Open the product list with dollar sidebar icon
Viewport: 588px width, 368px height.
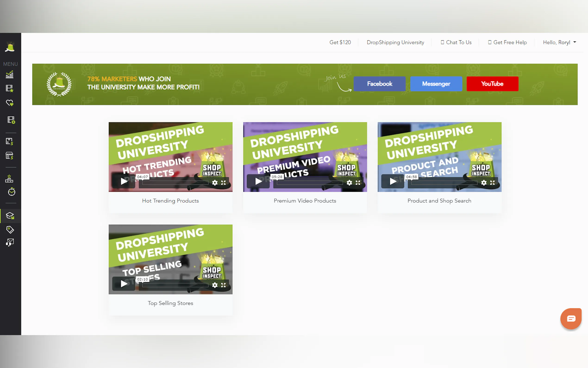point(9,141)
